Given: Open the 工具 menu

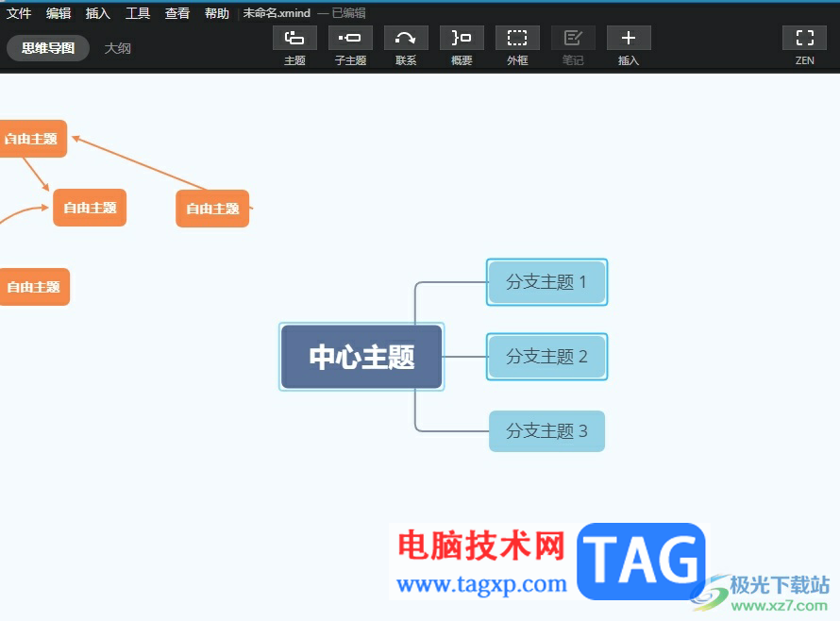Looking at the screenshot, I should tap(138, 13).
